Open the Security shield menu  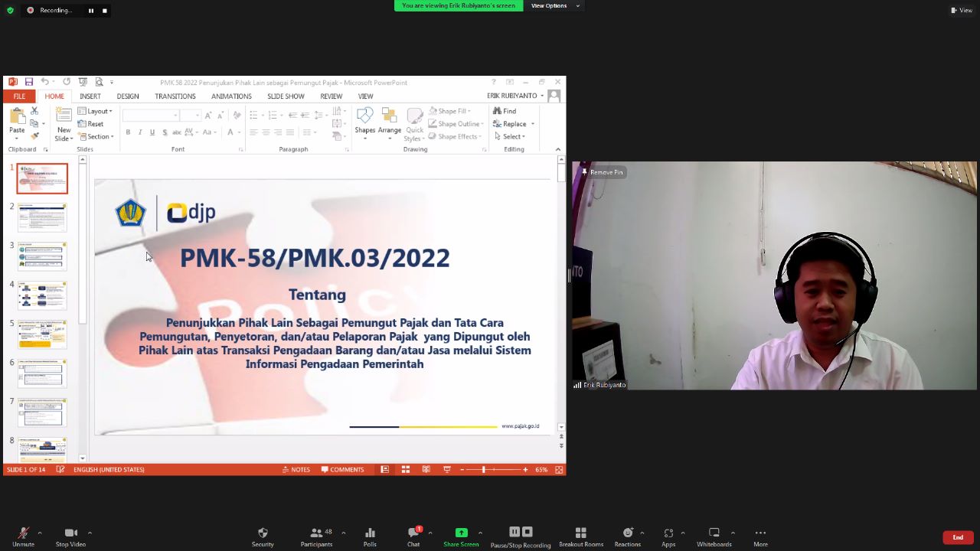pos(263,536)
